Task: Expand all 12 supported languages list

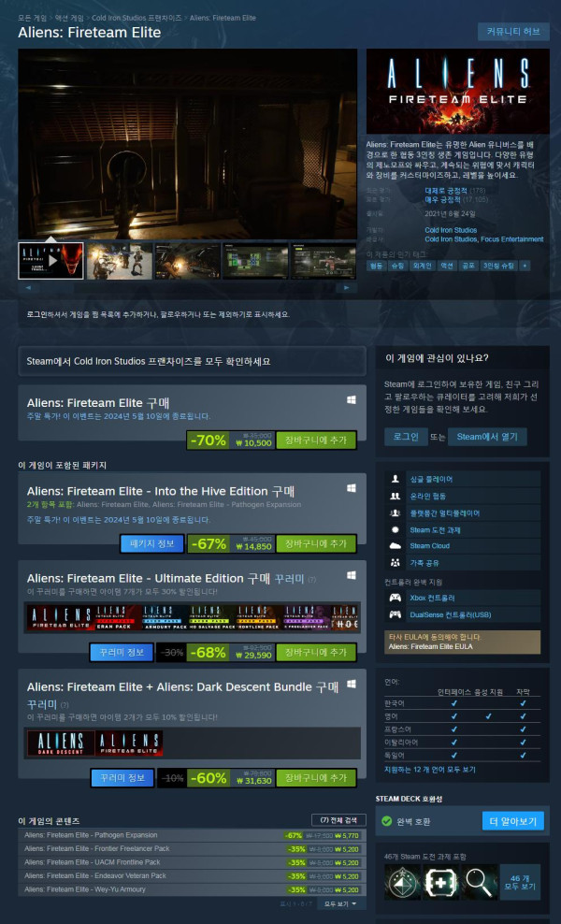Action: pos(429,770)
